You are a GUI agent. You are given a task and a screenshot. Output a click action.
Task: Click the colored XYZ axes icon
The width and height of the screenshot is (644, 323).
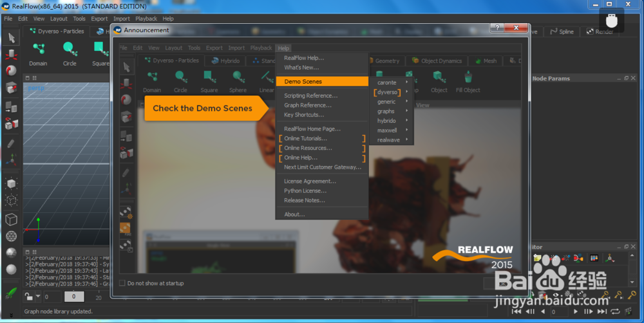click(12, 160)
